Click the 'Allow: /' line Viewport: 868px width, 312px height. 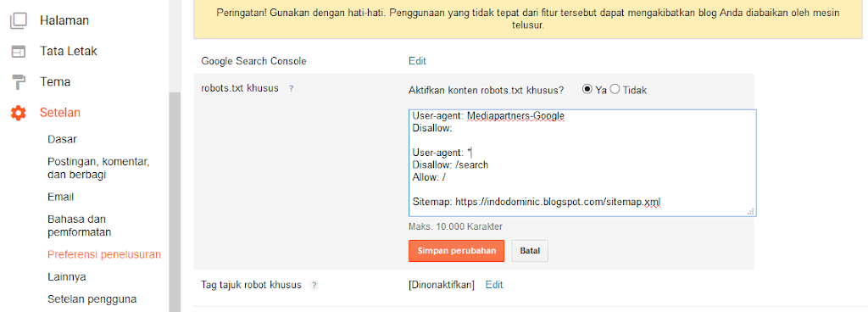coord(429,177)
